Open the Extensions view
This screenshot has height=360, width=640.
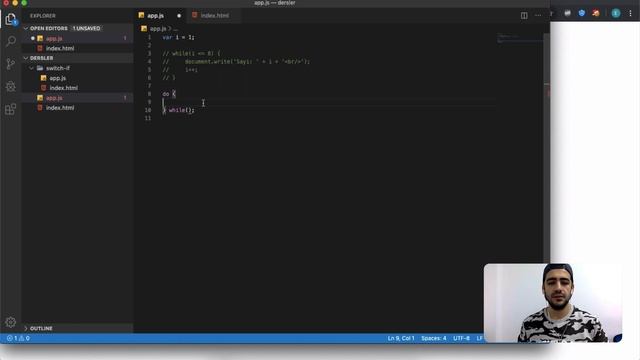pyautogui.click(x=11, y=109)
